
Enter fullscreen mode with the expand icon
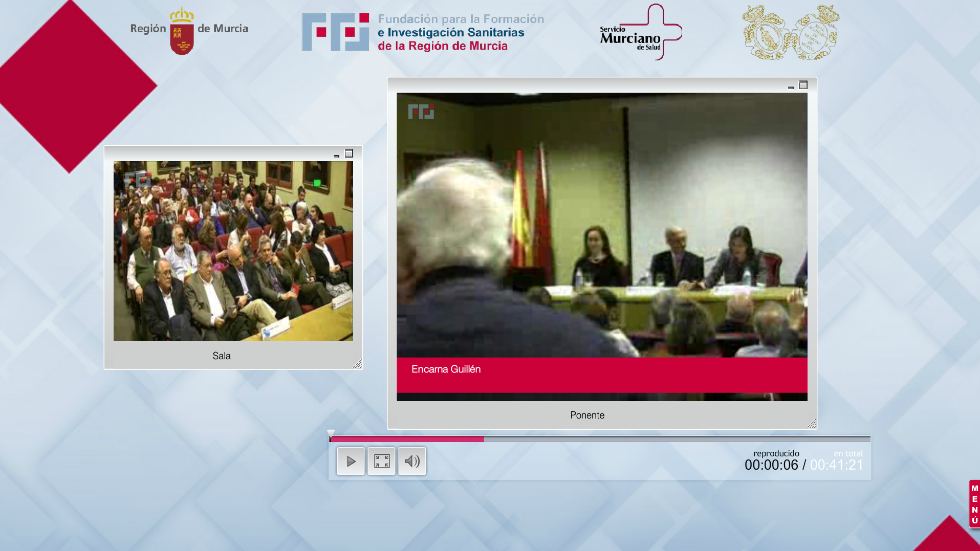pos(381,461)
